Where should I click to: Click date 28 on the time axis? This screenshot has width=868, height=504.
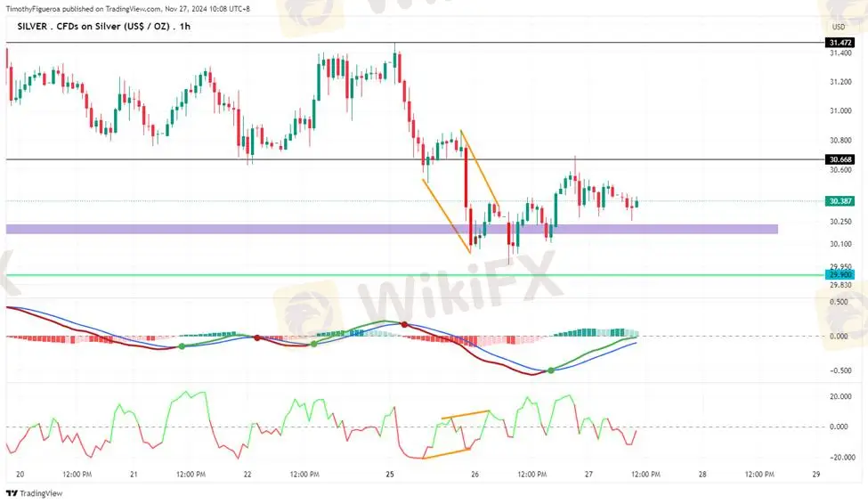(x=702, y=474)
